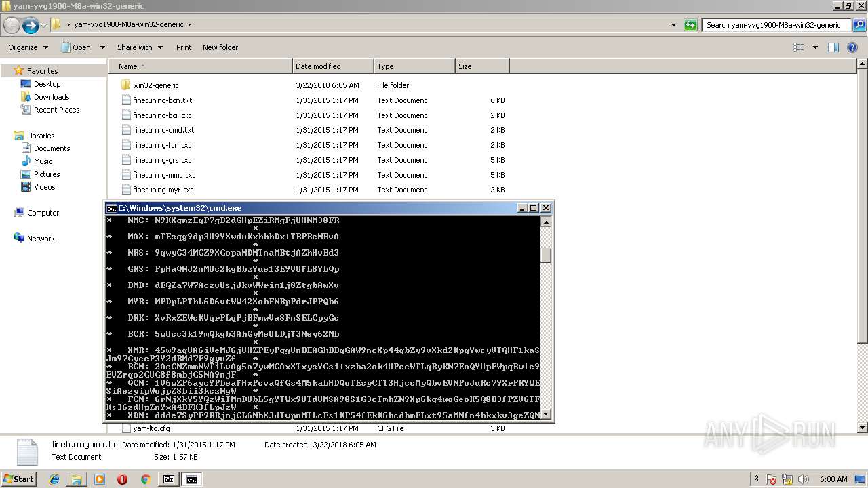Sort by Type column header
The width and height of the screenshot is (868, 488).
pyautogui.click(x=414, y=66)
